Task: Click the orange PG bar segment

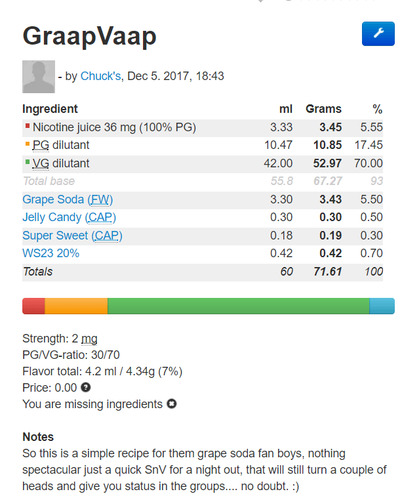Action: pos(76,306)
